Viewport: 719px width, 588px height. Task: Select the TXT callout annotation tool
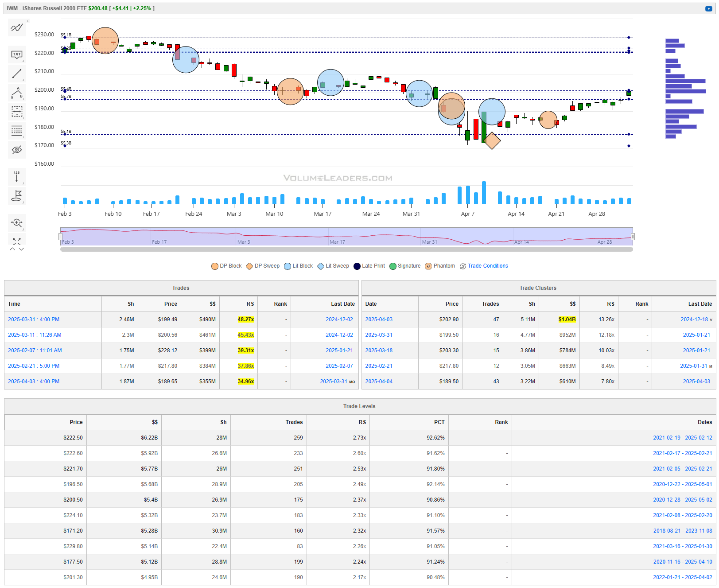pyautogui.click(x=17, y=55)
